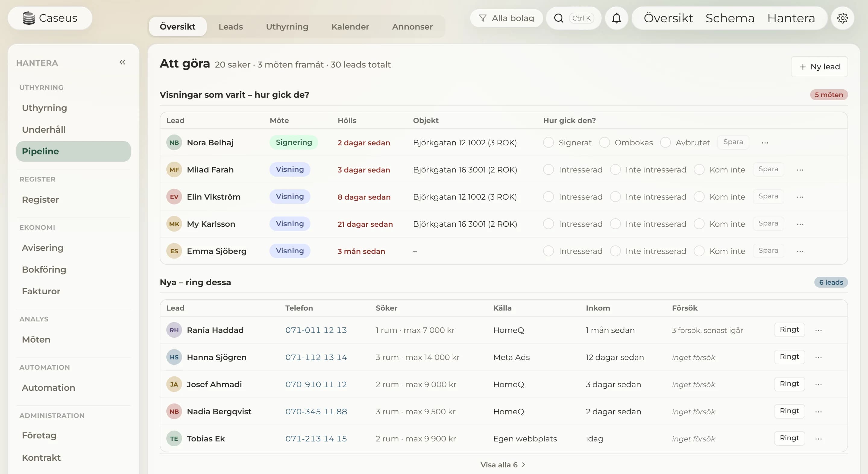Open notifications bell icon

(x=616, y=18)
